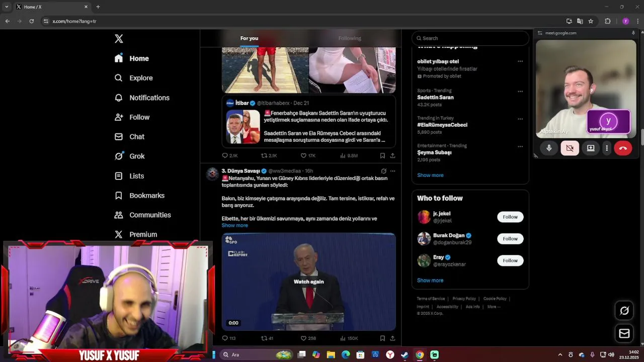Viewport: 644px width, 362px height.
Task: Open Home from the X sidebar
Action: (x=132, y=58)
